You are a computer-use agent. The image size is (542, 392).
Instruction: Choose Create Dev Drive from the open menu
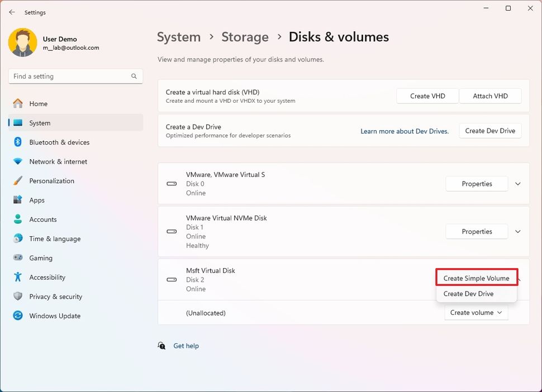[468, 293]
